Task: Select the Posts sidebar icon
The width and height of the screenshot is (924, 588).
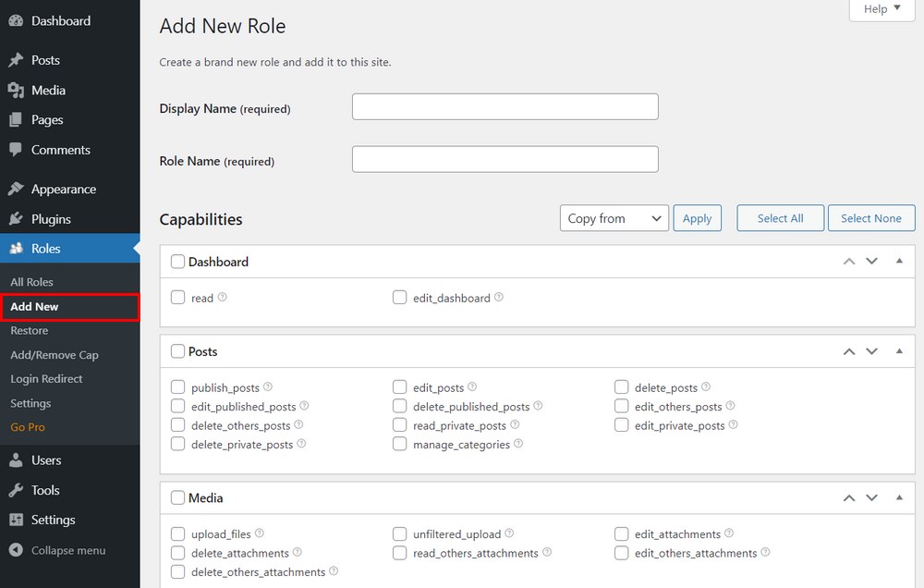Action: click(x=16, y=59)
